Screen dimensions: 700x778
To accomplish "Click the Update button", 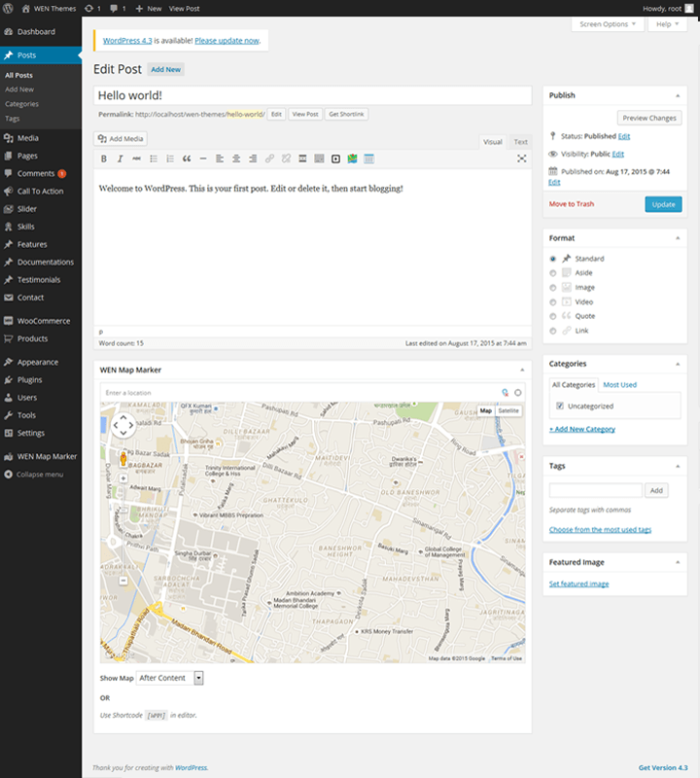I will (x=663, y=204).
